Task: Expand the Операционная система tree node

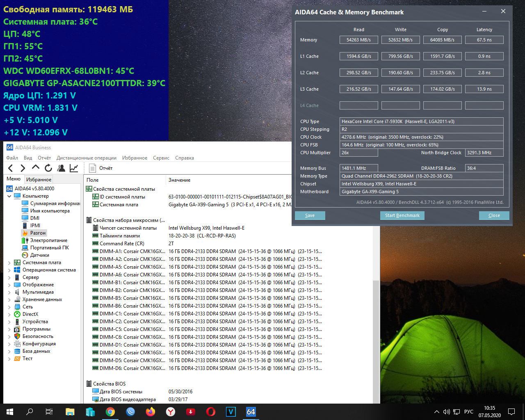Action: point(9,270)
